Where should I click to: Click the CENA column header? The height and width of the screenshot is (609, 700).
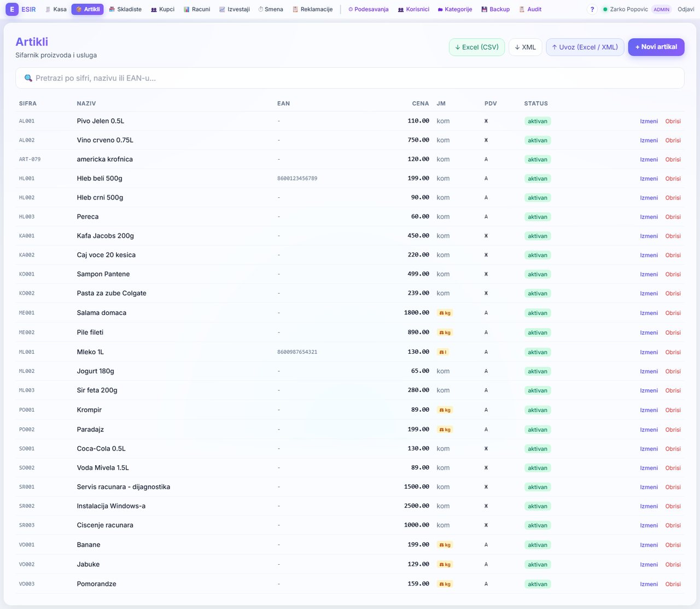(x=421, y=103)
